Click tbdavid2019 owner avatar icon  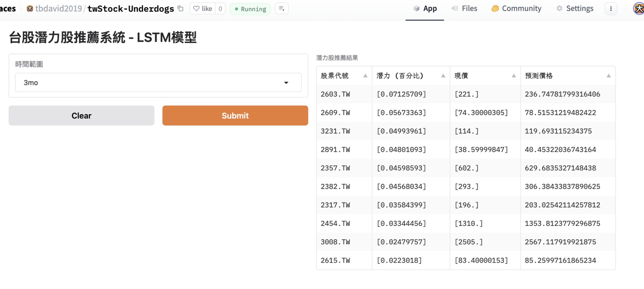30,9
